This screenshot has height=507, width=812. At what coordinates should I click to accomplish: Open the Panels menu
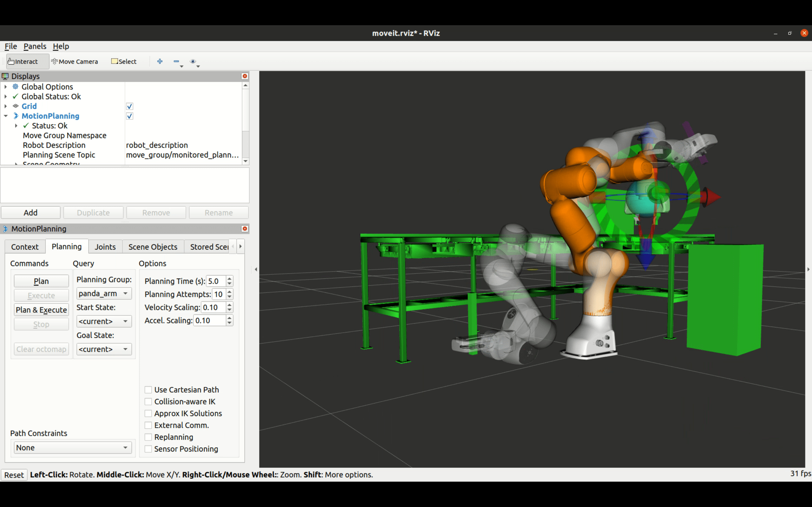35,46
